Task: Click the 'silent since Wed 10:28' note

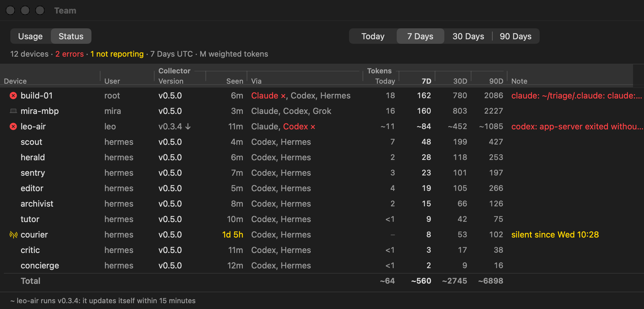Action: tap(555, 235)
